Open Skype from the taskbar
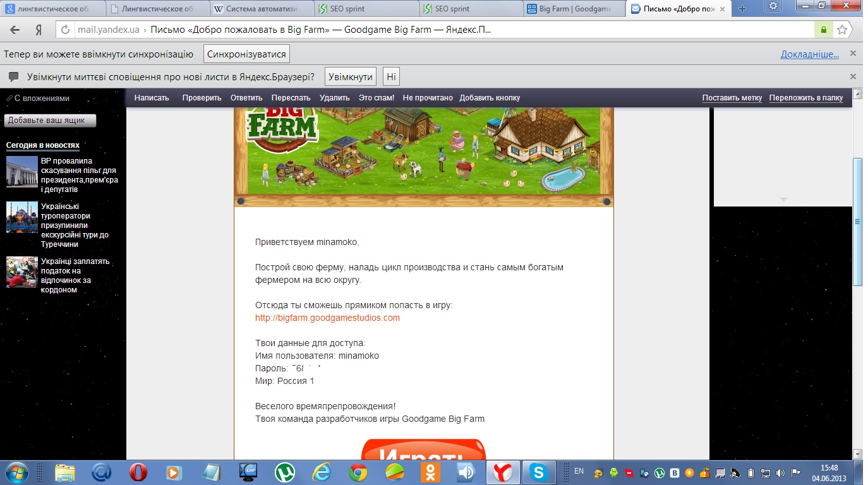Screen dimensions: 868x485 tap(539, 472)
